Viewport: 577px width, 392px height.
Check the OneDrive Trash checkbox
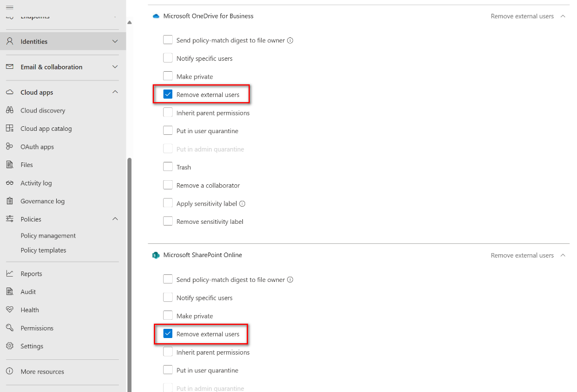168,167
